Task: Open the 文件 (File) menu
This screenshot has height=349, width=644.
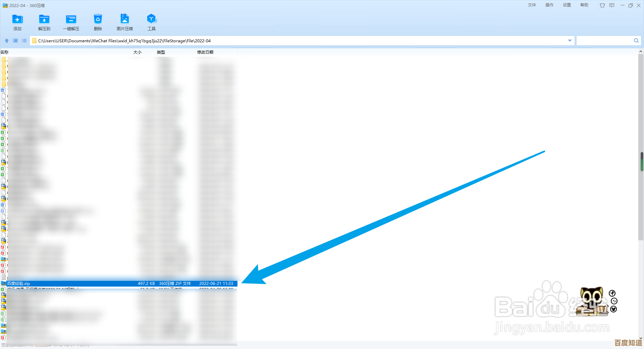Action: click(532, 5)
